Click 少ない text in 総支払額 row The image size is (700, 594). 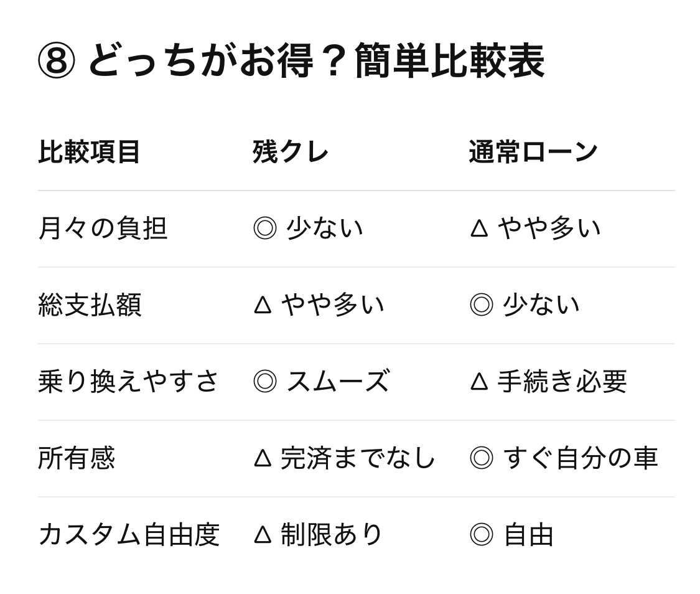(541, 305)
